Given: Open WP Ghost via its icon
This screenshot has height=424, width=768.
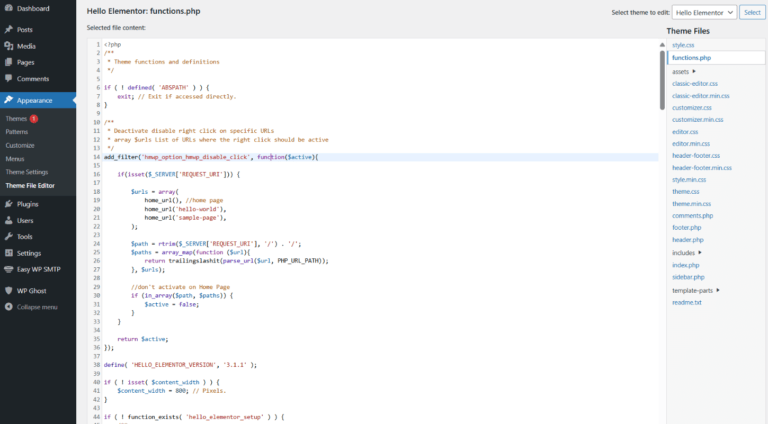Looking at the screenshot, I should pos(9,290).
